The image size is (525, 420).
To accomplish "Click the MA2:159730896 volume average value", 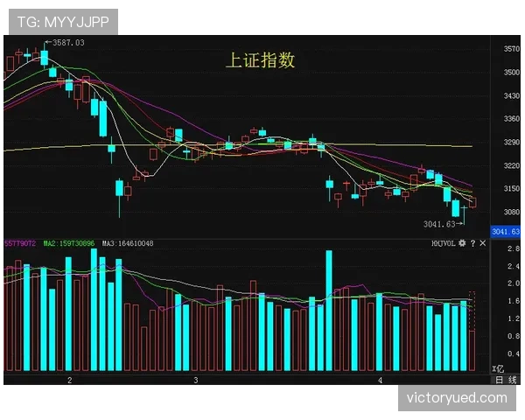I will click(x=69, y=243).
